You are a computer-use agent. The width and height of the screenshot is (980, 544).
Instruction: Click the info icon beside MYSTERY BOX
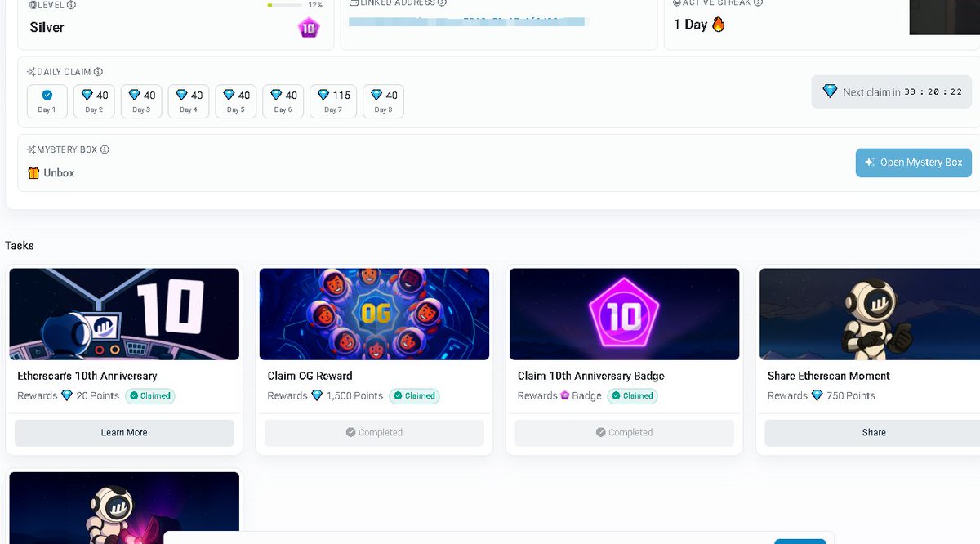105,149
